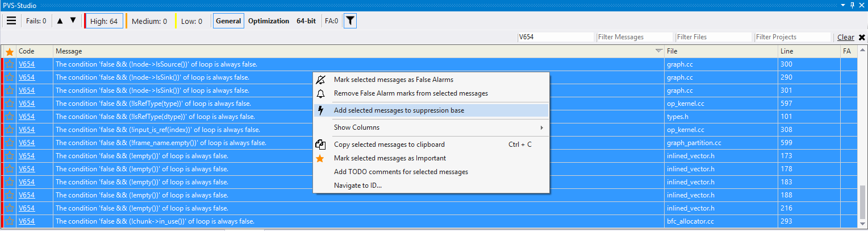This screenshot has width=868, height=231.
Task: Clear filters with the X icon
Action: click(862, 38)
